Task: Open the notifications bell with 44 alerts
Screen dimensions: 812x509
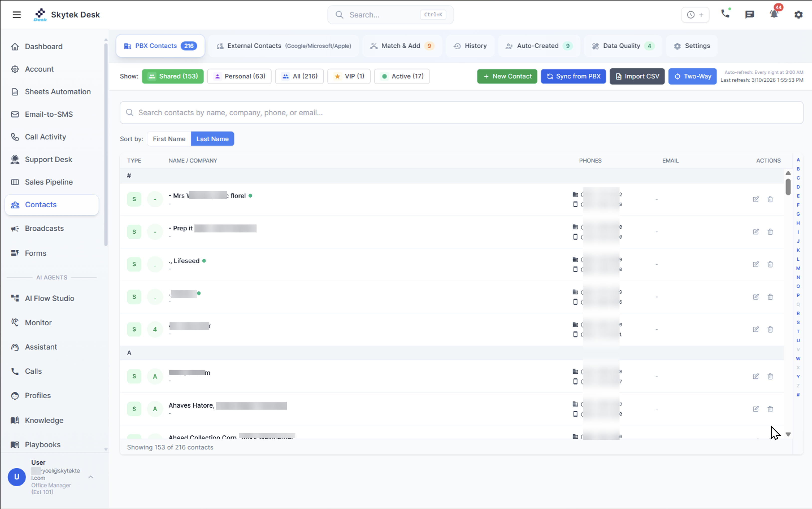Action: coord(774,14)
